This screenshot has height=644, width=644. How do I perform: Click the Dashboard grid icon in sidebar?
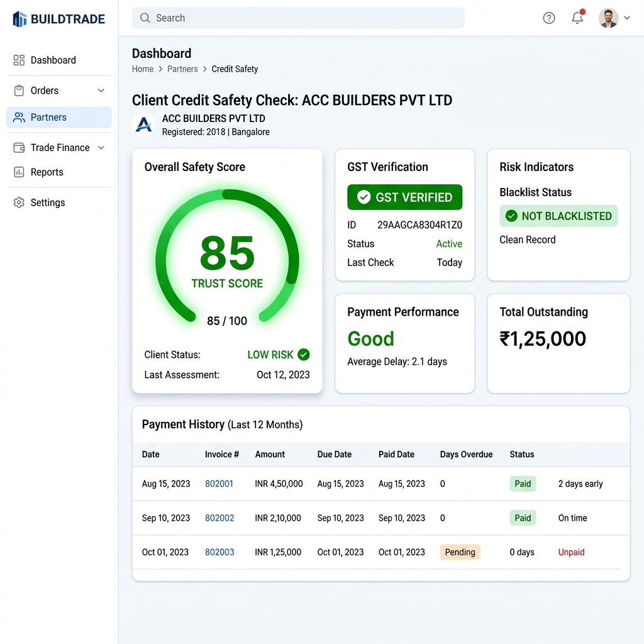[x=19, y=60]
